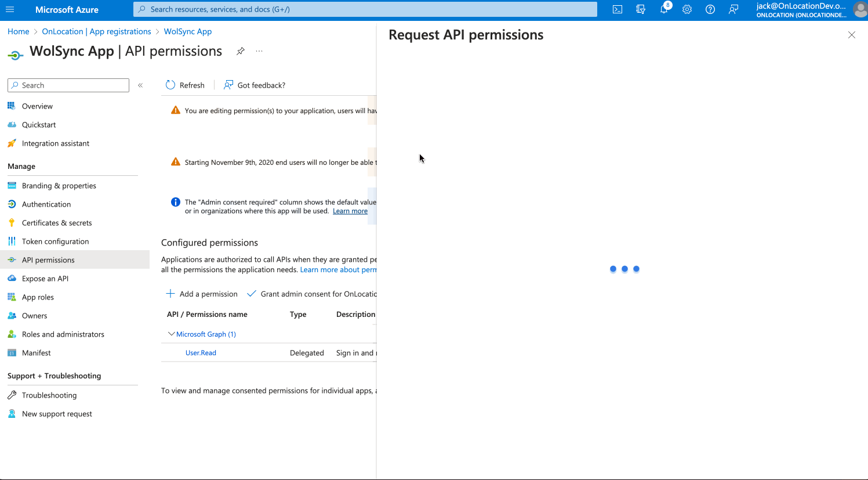This screenshot has width=868, height=480.
Task: Open Directories and subscriptions filter icon
Action: point(641,9)
